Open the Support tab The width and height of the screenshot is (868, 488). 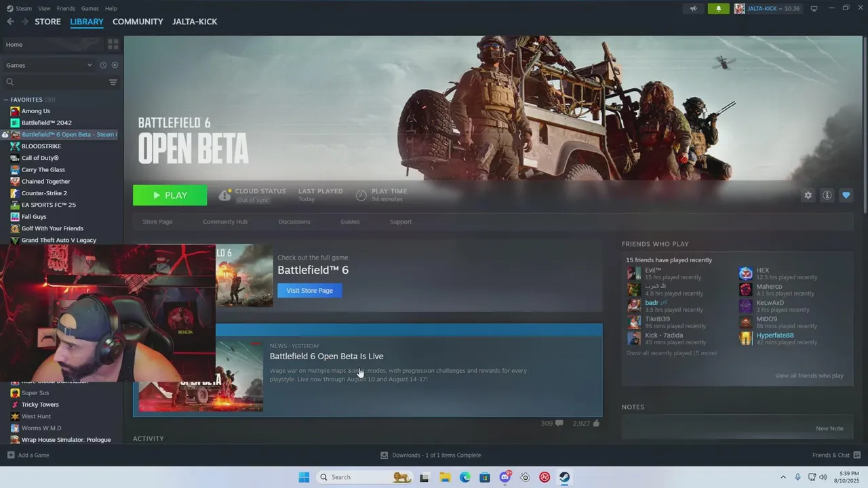pyautogui.click(x=401, y=222)
